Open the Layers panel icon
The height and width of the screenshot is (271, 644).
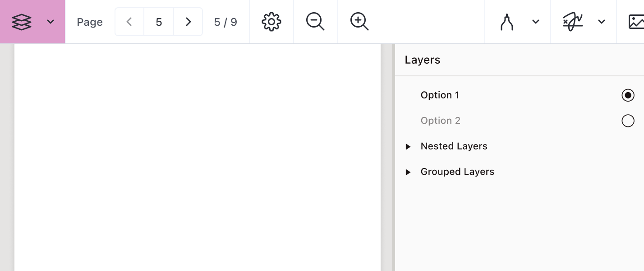[21, 22]
